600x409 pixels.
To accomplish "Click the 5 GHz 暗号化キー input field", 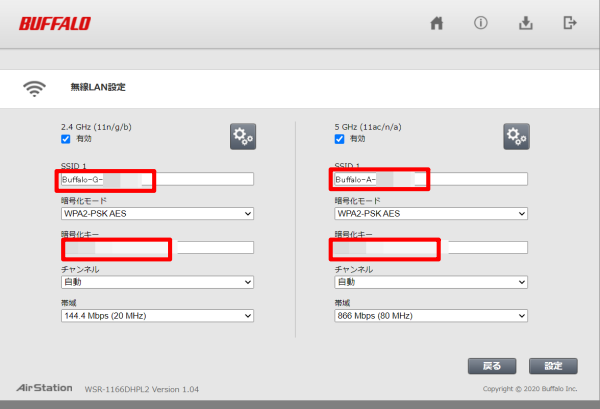I will tap(431, 248).
